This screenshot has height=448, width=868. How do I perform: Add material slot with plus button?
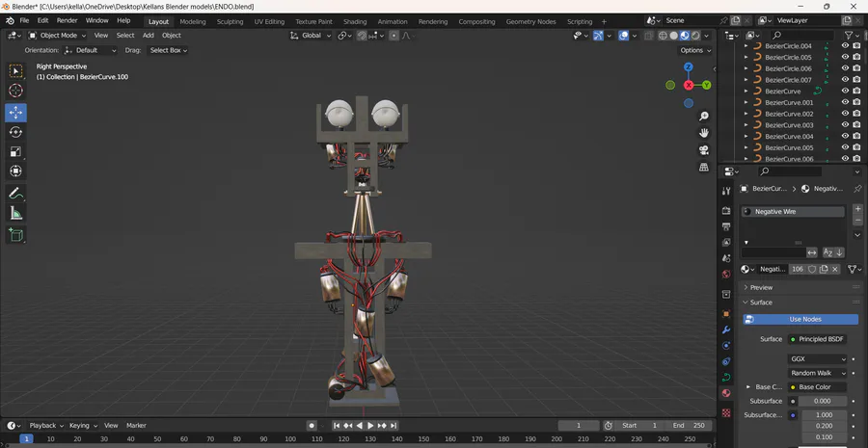(857, 209)
